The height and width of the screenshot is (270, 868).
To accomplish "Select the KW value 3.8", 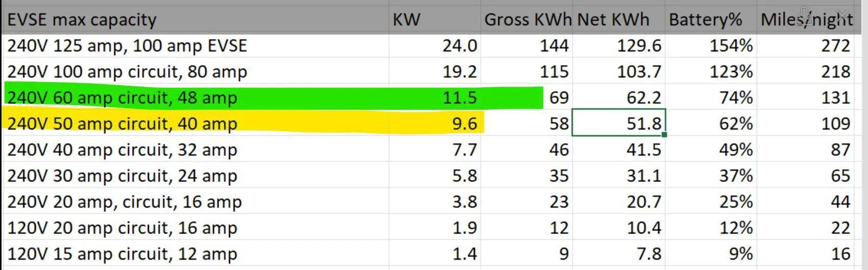I will (465, 202).
